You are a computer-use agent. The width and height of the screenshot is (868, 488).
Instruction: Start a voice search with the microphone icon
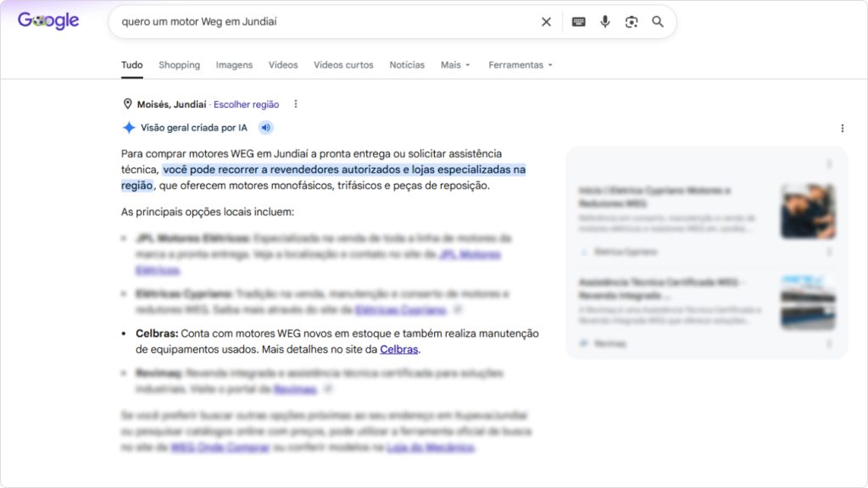click(x=605, y=21)
